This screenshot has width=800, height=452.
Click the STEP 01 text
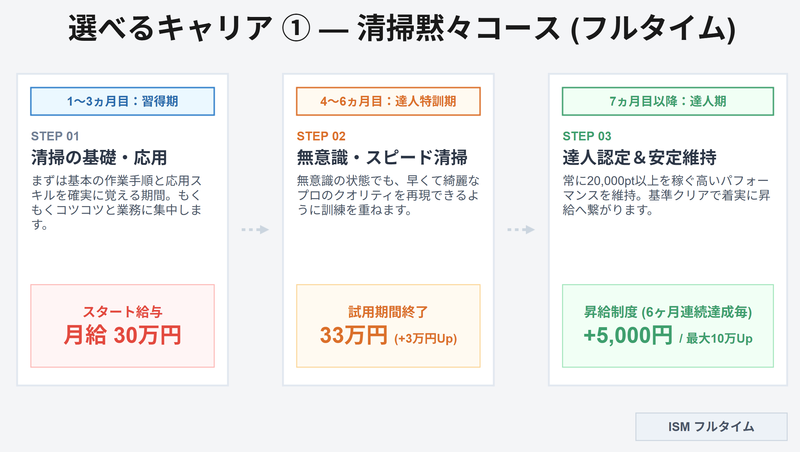[x=55, y=136]
